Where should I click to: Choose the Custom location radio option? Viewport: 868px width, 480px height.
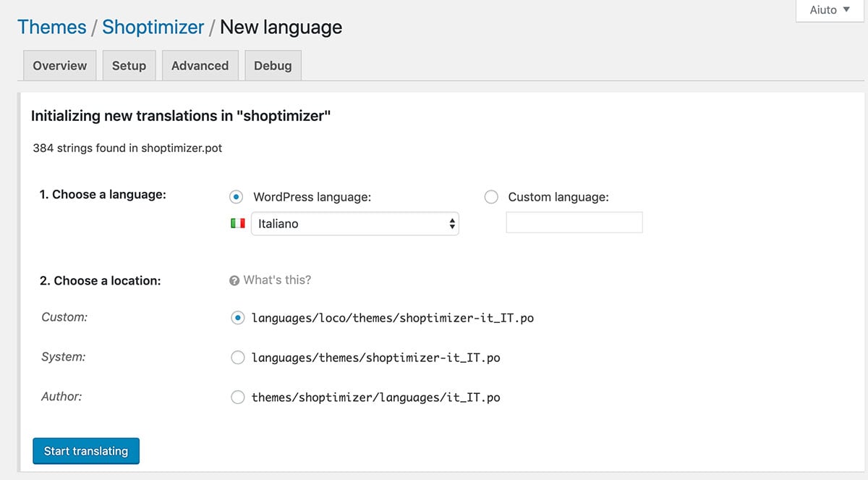pos(237,318)
